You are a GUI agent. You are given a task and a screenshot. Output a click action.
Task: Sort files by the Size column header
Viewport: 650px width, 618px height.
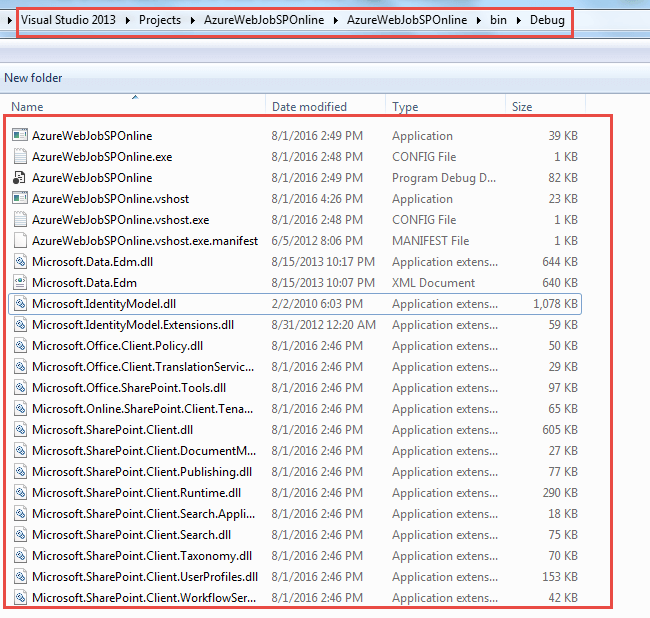click(x=522, y=107)
